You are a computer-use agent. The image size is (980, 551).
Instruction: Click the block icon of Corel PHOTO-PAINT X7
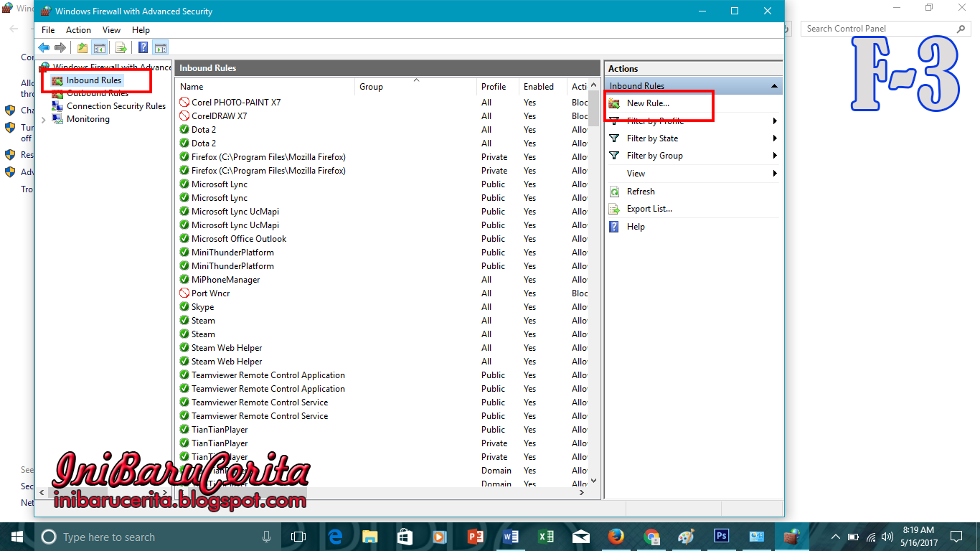coord(184,103)
